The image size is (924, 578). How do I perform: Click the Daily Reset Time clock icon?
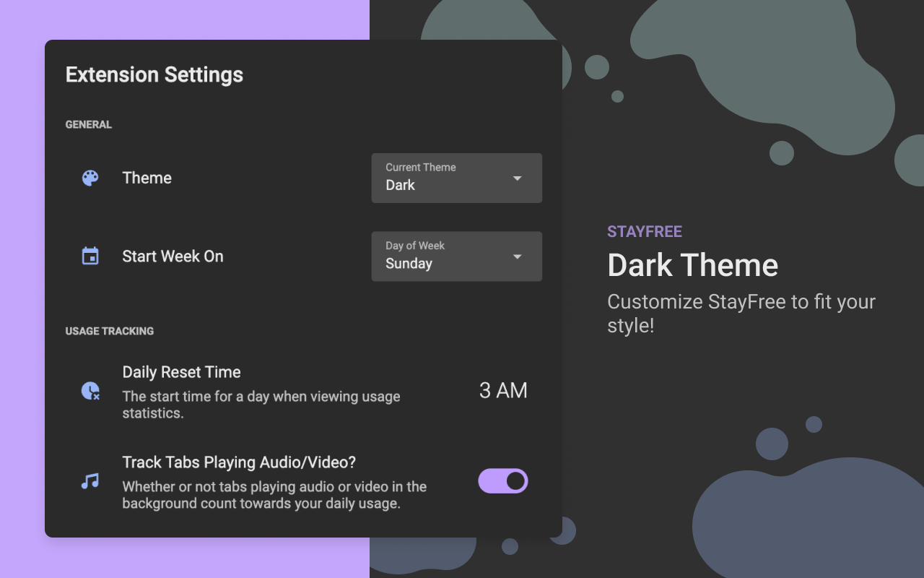90,391
